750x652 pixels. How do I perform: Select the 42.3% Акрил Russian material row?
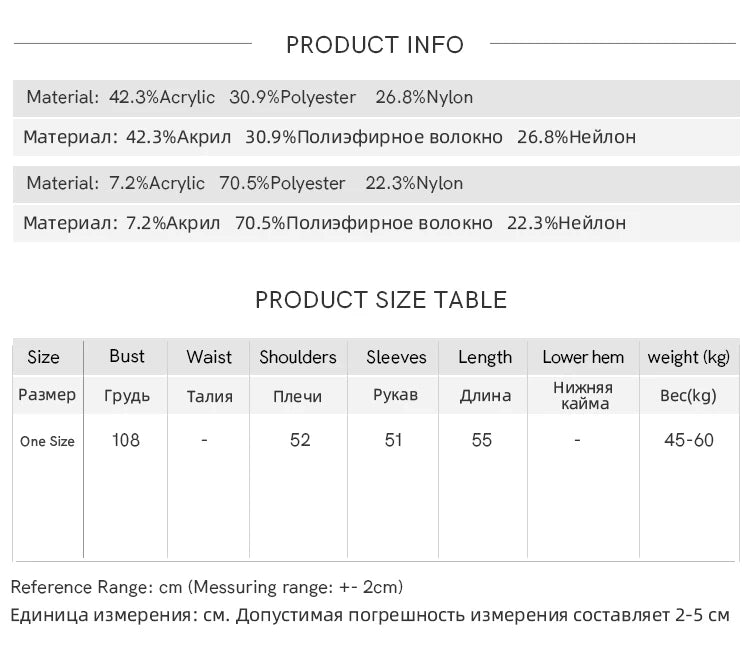(376, 137)
